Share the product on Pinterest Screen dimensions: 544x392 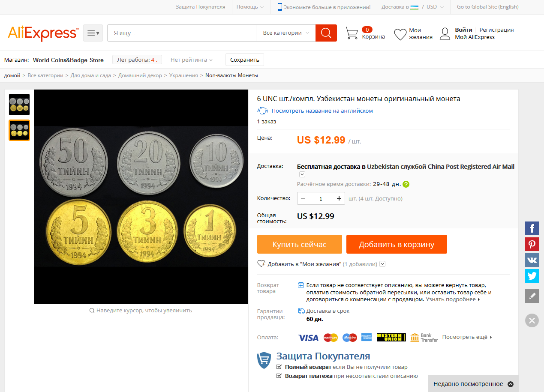tap(532, 244)
